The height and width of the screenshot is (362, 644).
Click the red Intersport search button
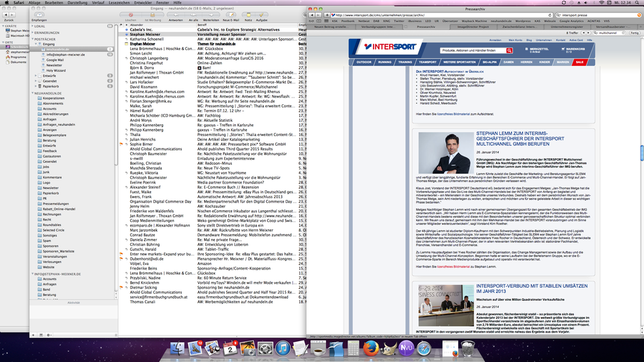pos(509,51)
